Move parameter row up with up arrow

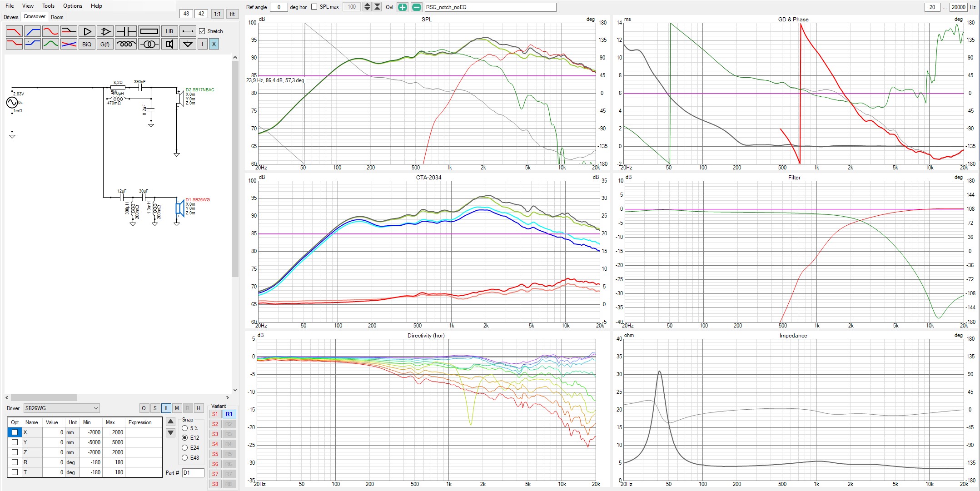click(170, 422)
